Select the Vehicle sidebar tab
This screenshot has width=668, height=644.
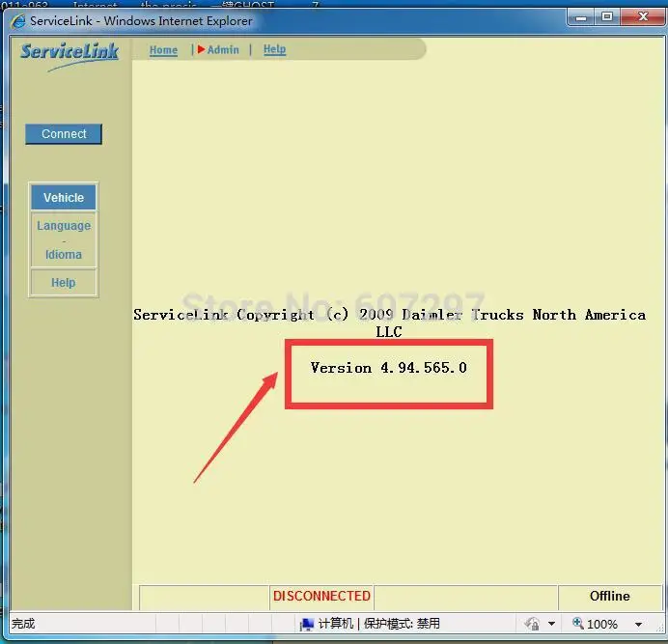(64, 197)
